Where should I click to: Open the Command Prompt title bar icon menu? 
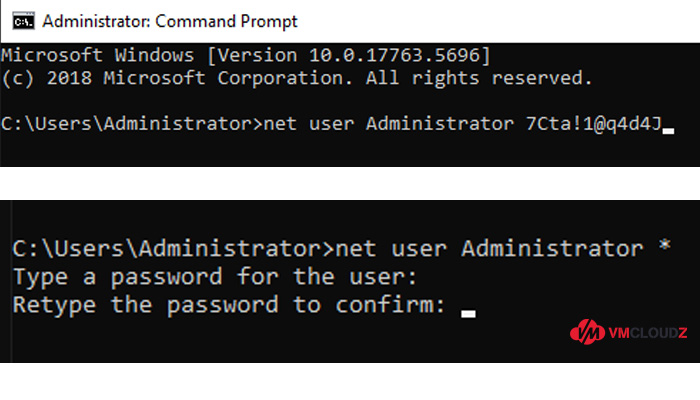23,21
